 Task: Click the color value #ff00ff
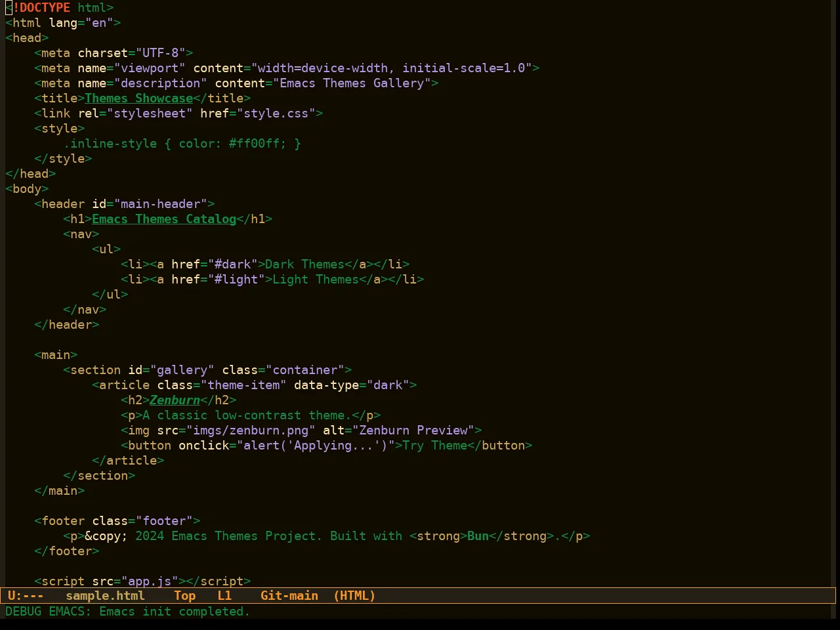pos(254,144)
